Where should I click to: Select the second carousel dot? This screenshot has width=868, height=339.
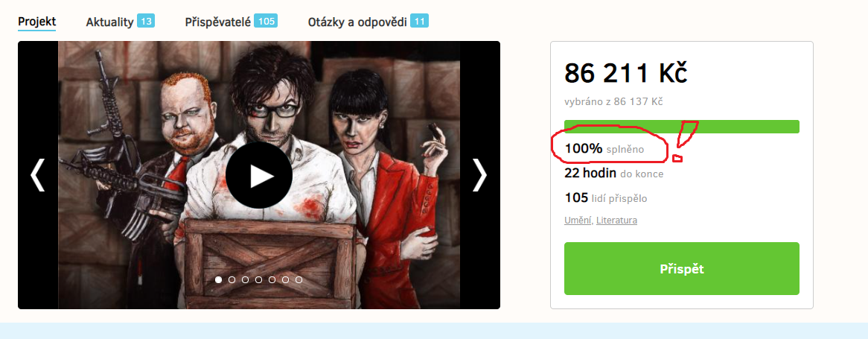[x=232, y=279]
